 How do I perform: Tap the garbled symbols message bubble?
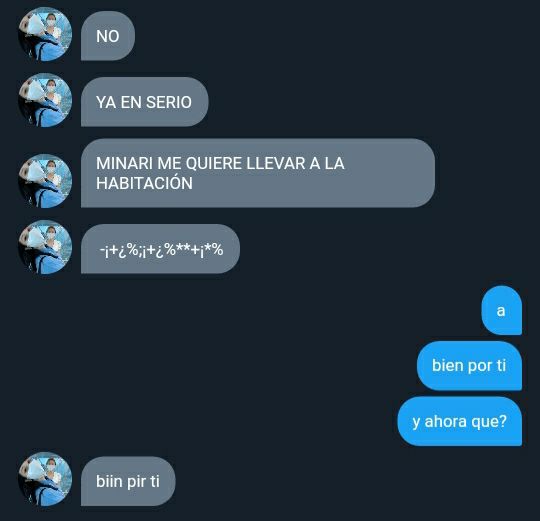(160, 249)
